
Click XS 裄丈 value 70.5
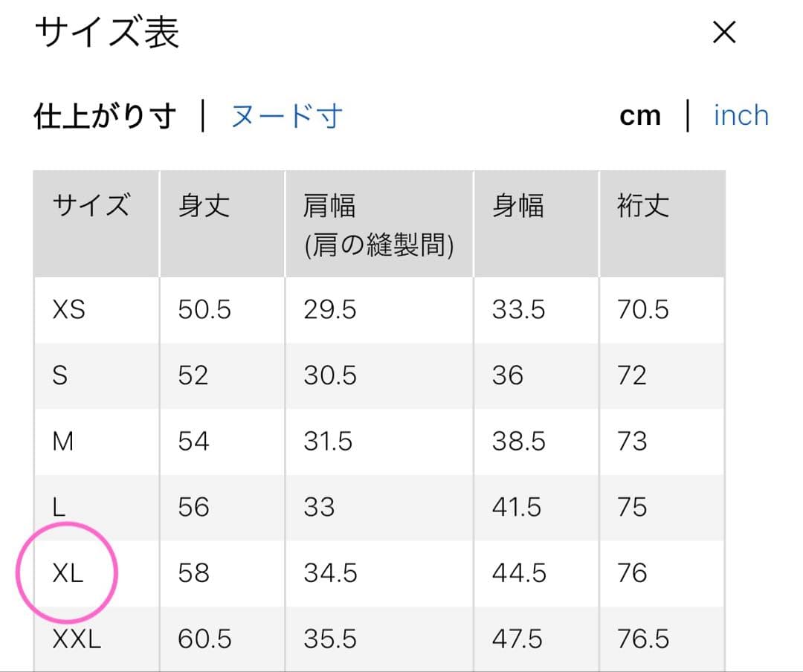(643, 309)
